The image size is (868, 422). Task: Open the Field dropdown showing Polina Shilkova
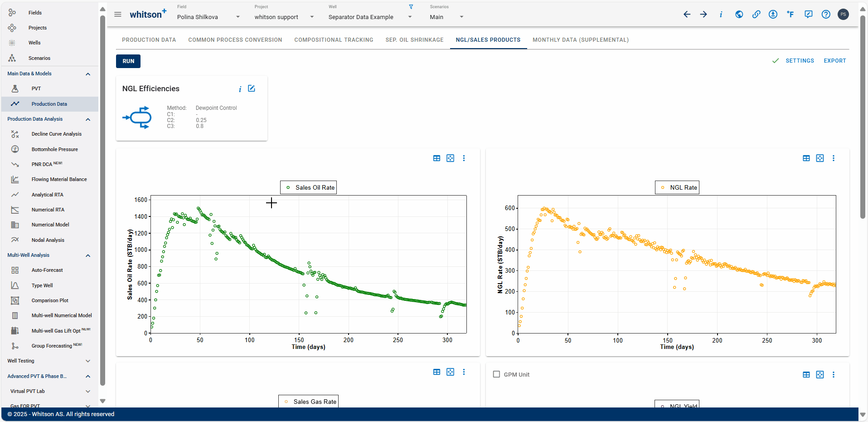pyautogui.click(x=209, y=17)
